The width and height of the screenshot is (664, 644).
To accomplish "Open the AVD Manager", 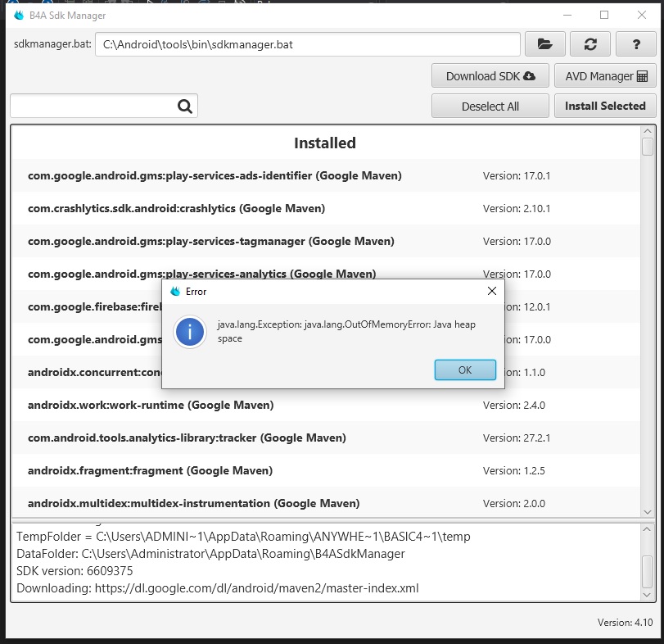I will 605,76.
